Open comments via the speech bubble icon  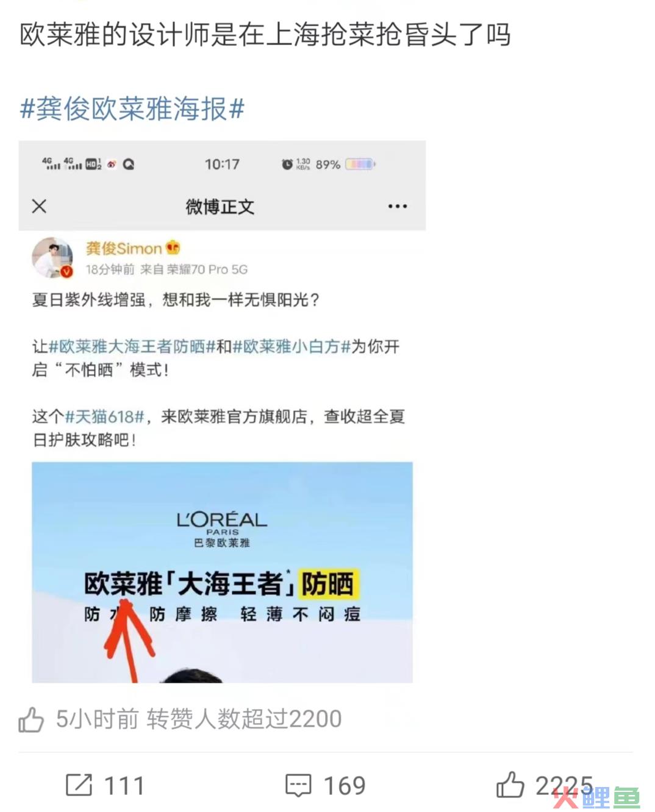298,785
